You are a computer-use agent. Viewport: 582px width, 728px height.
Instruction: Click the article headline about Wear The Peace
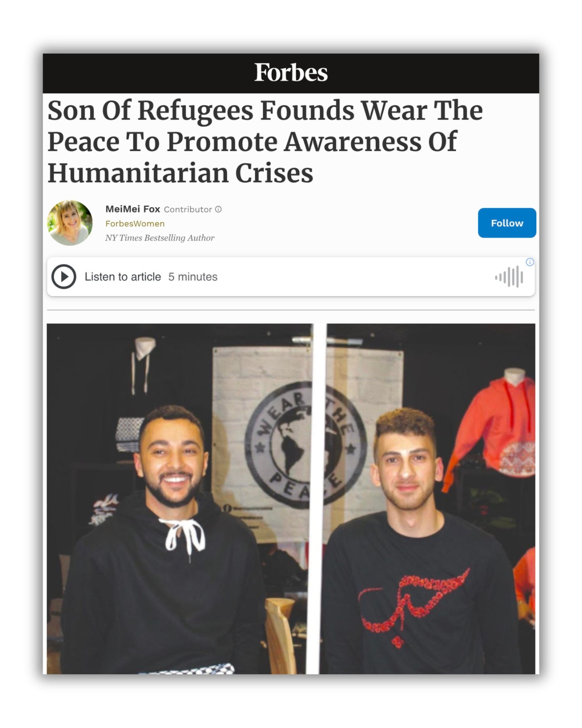[x=265, y=141]
